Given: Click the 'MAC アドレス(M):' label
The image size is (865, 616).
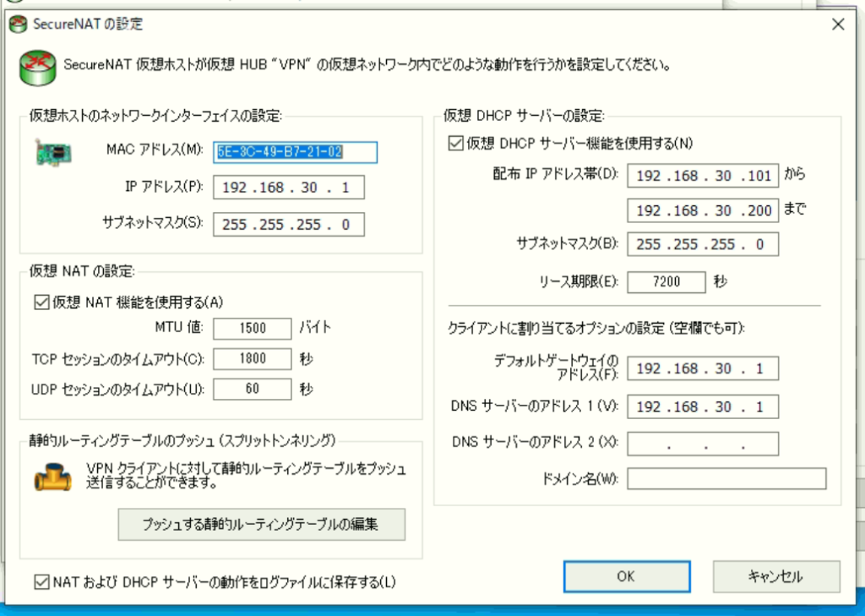Looking at the screenshot, I should pos(155,150).
